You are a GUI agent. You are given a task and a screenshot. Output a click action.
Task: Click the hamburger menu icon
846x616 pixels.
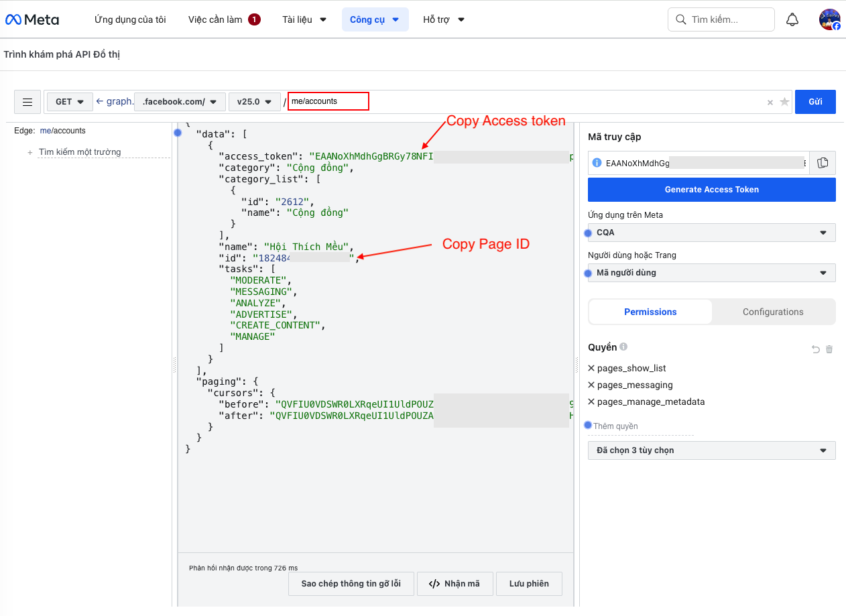tap(27, 102)
